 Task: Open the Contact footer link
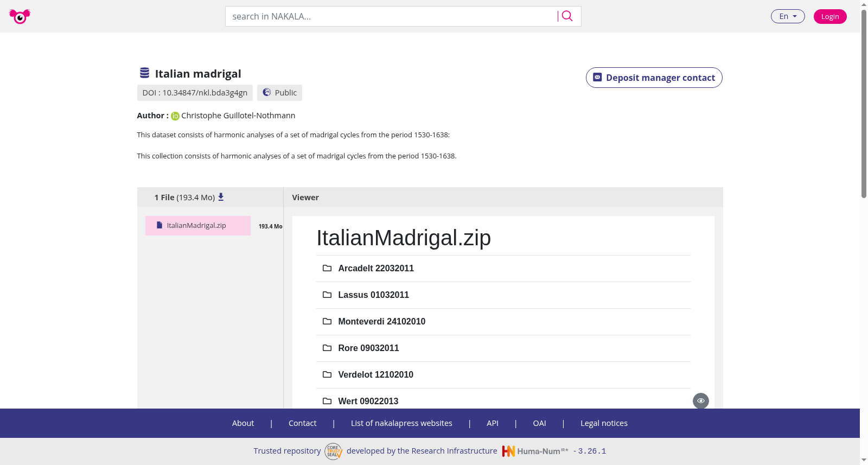[x=302, y=423]
